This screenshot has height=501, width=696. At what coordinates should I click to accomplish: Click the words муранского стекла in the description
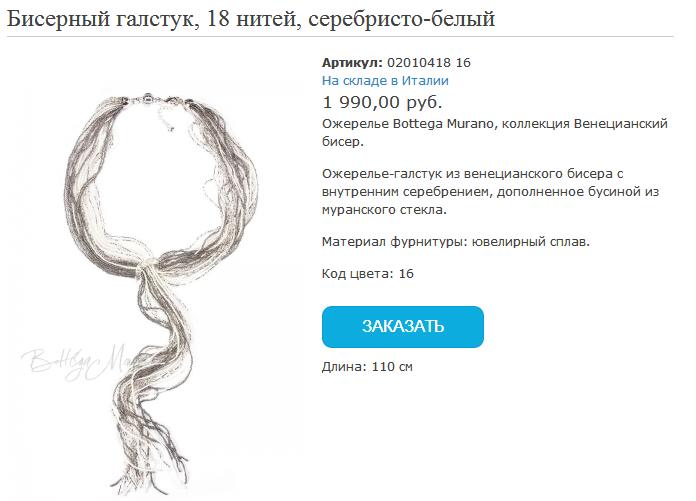tap(384, 210)
